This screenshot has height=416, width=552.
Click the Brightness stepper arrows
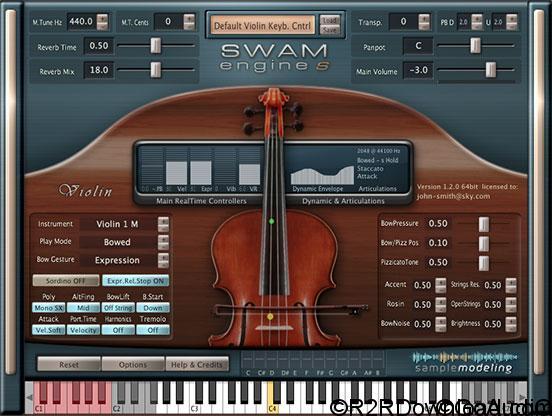pyautogui.click(x=511, y=324)
